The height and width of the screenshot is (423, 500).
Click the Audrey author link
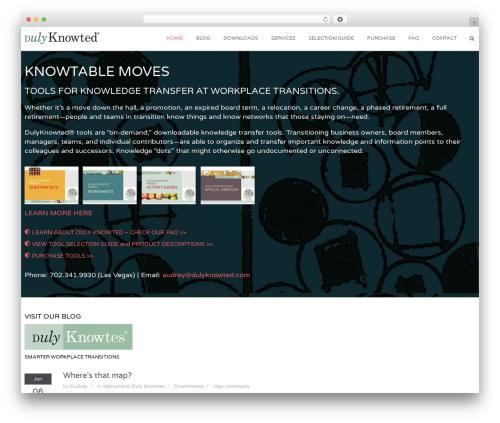[x=79, y=386]
